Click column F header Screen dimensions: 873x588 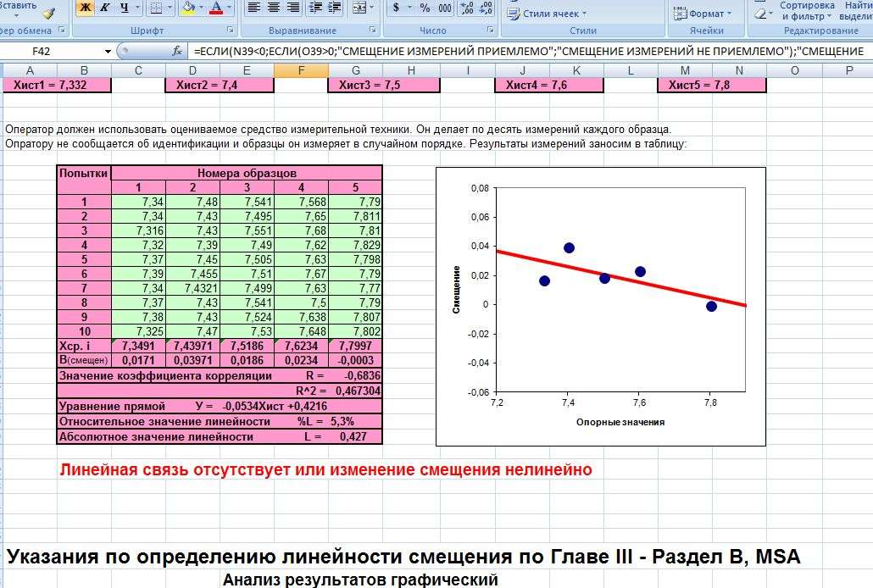303,70
